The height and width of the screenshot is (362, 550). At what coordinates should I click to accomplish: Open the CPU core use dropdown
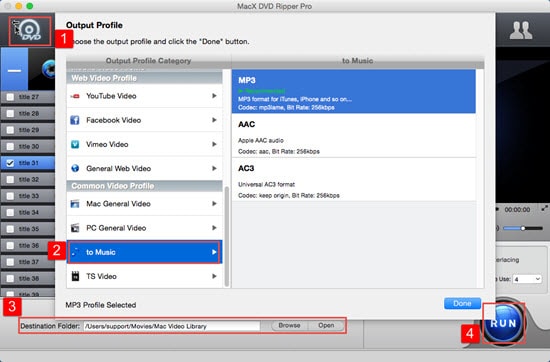(527, 279)
